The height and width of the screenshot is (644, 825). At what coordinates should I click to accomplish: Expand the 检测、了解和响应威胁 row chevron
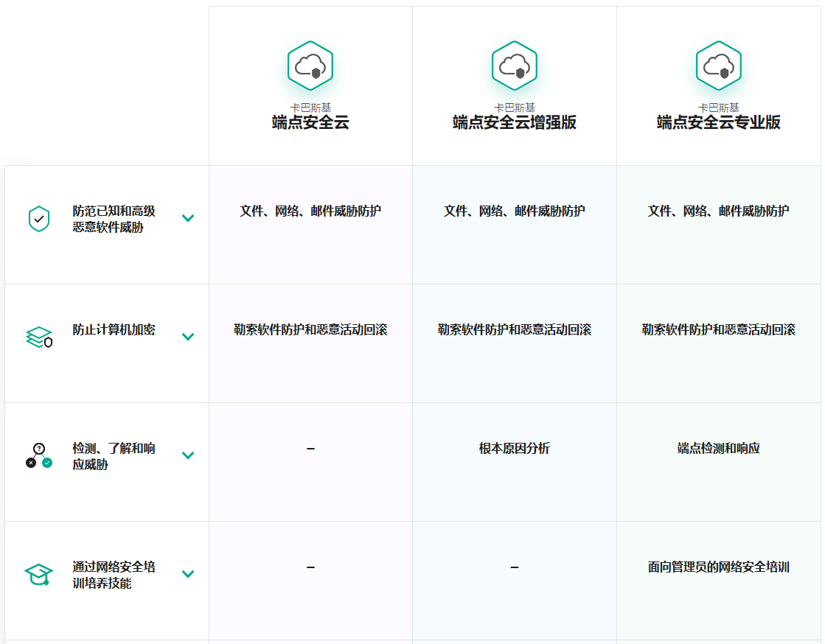point(188,455)
